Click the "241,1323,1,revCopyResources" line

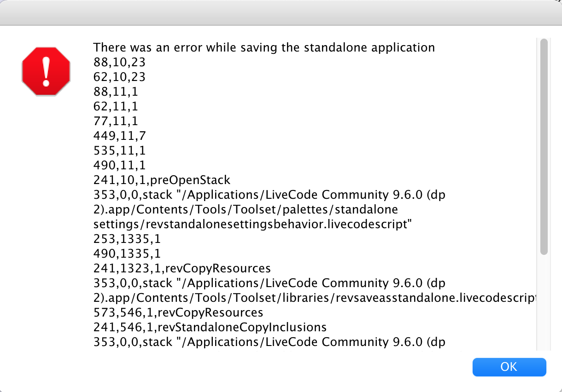pyautogui.click(x=182, y=268)
